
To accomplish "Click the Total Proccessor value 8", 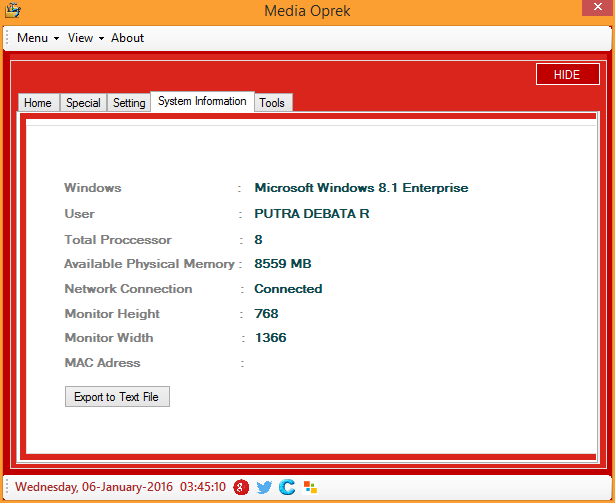I will pyautogui.click(x=258, y=240).
